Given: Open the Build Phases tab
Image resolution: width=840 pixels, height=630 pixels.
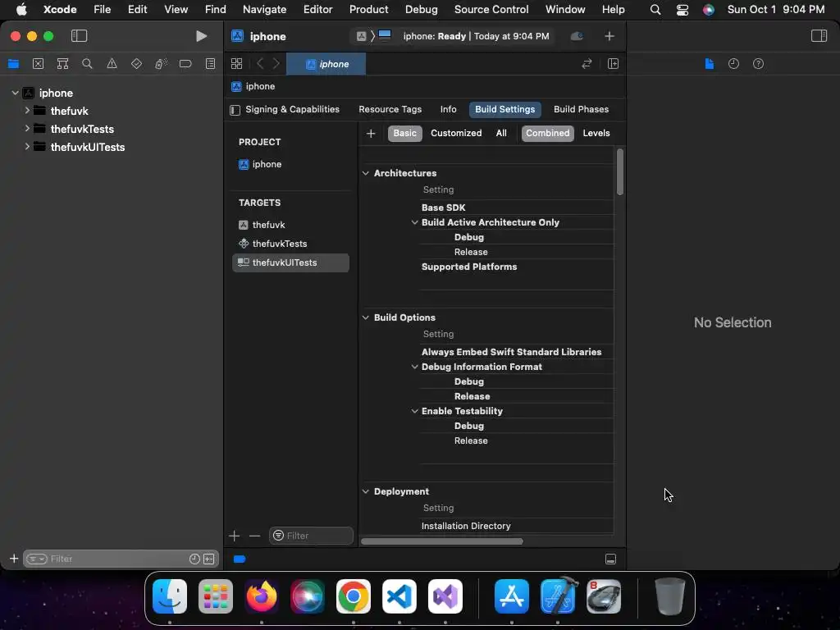Looking at the screenshot, I should (x=581, y=109).
